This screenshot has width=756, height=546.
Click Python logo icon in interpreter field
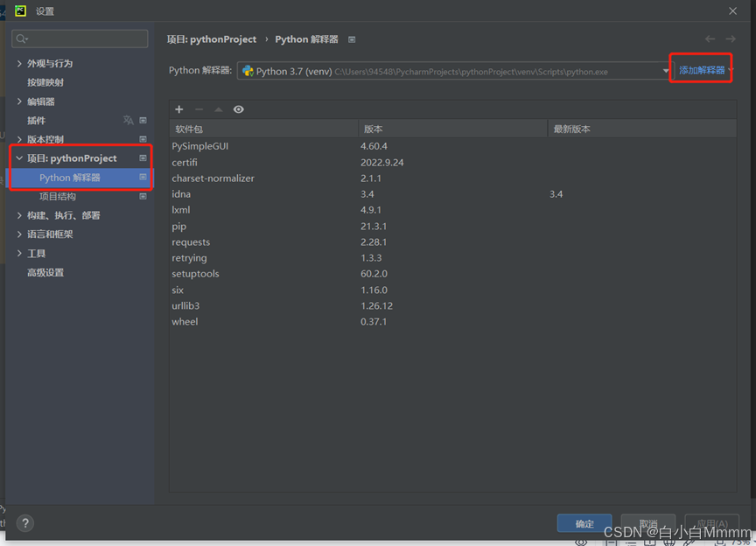pyautogui.click(x=248, y=72)
